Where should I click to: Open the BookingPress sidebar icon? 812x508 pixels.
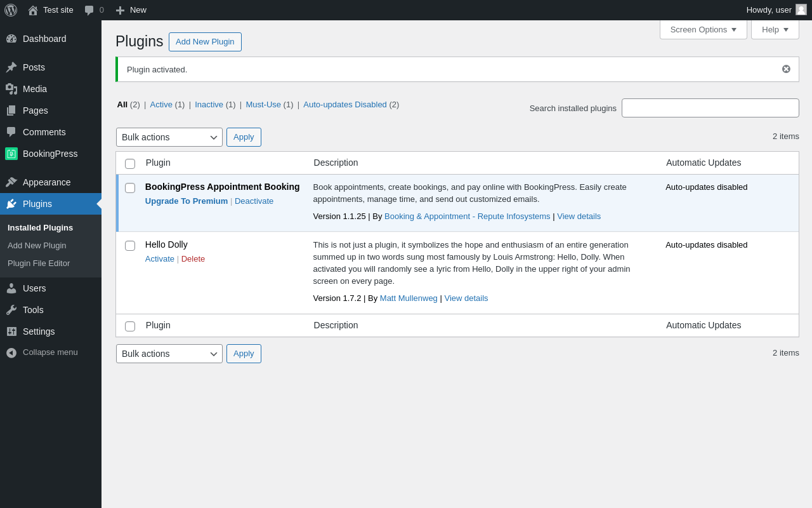click(x=11, y=154)
